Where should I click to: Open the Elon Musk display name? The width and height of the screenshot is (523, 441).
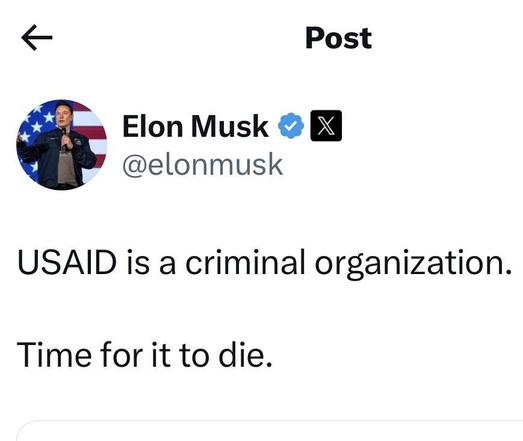pos(195,126)
